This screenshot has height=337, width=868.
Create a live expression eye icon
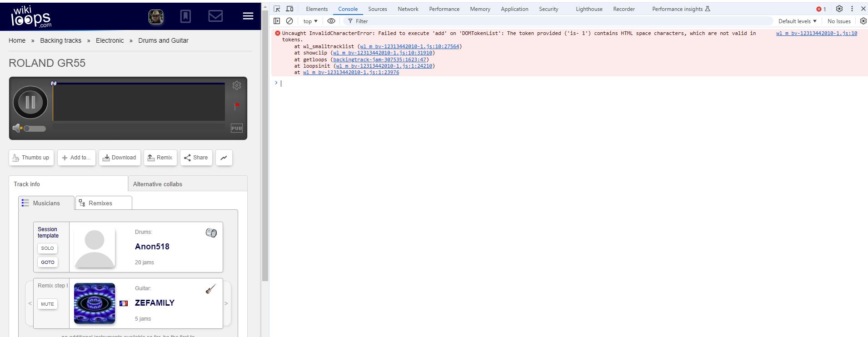331,21
